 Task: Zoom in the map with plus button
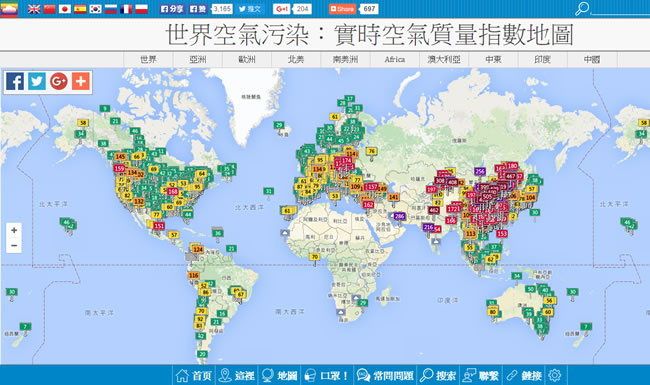click(x=14, y=230)
